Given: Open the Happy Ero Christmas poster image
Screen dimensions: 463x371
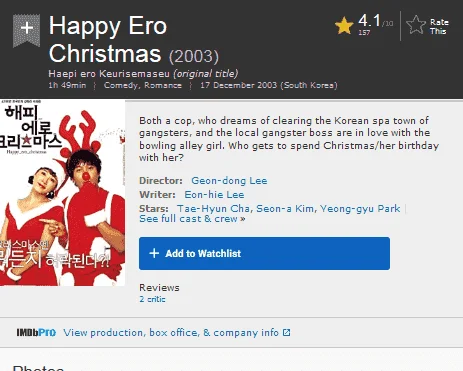Looking at the screenshot, I should (x=62, y=193).
